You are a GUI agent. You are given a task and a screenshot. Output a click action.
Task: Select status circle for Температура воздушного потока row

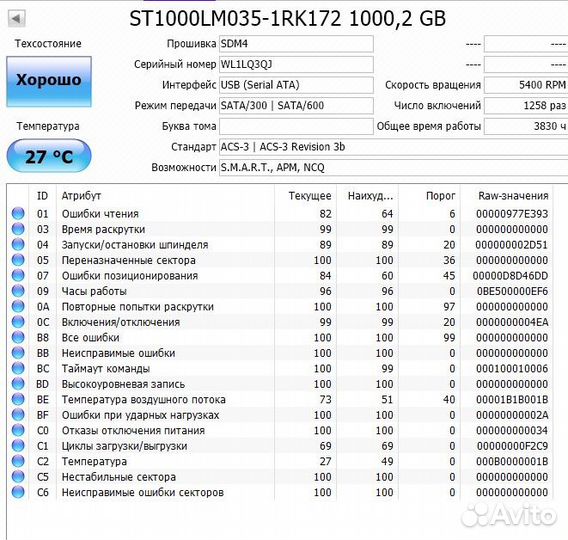pyautogui.click(x=18, y=399)
